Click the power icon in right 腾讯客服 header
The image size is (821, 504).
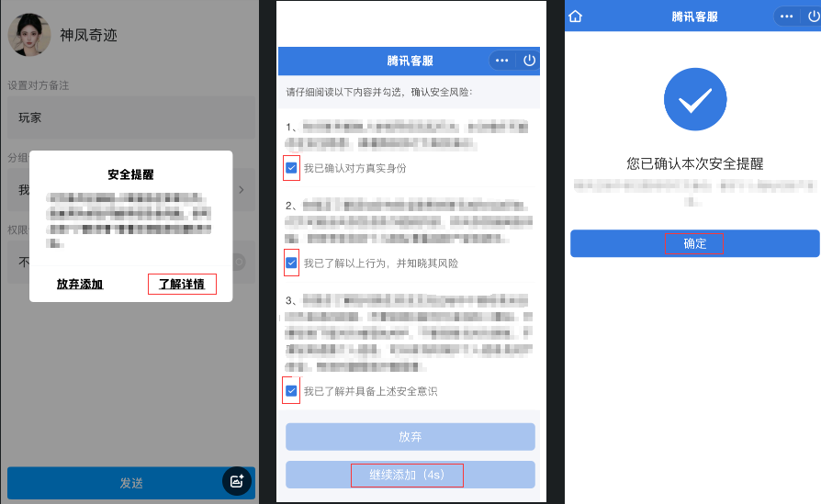(x=813, y=17)
